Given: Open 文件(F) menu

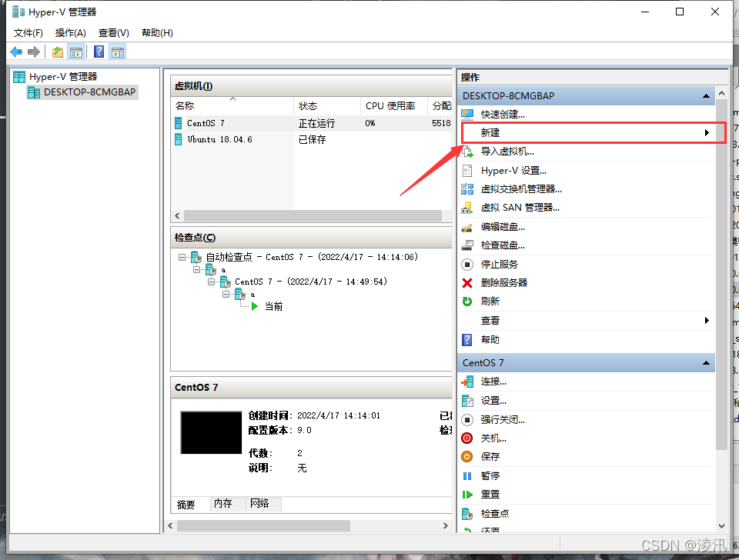Looking at the screenshot, I should (x=28, y=33).
